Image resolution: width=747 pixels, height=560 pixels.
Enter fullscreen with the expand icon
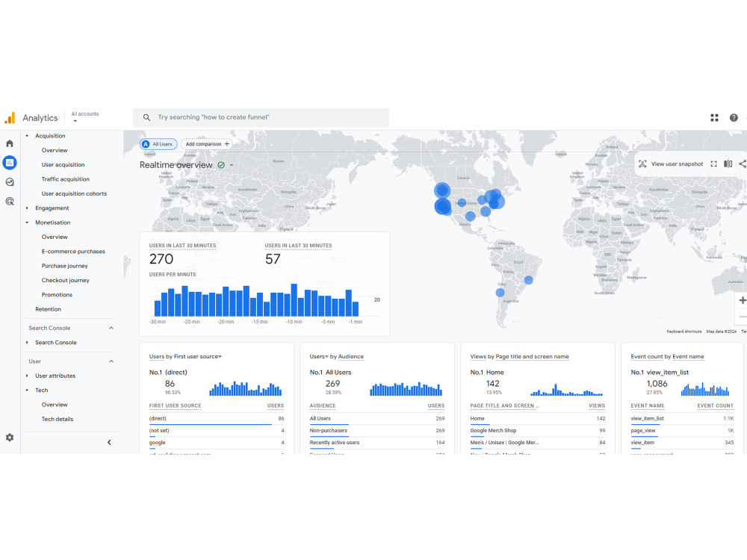click(x=713, y=164)
